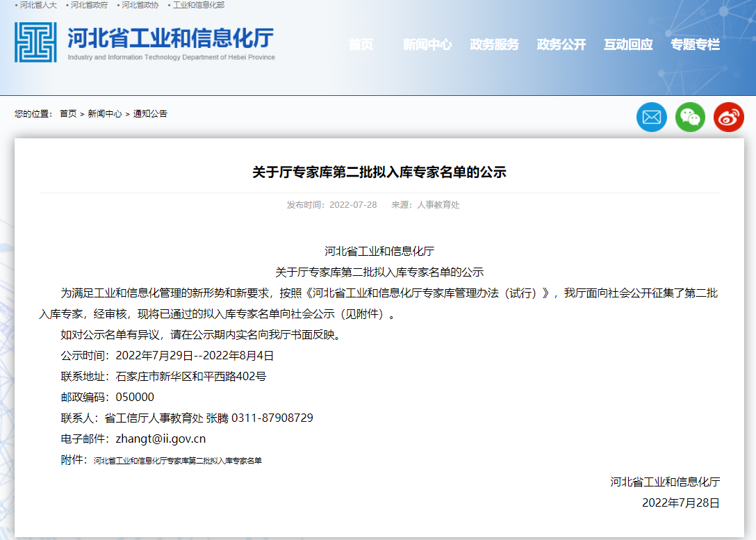The width and height of the screenshot is (756, 540).
Task: Click the article title 关于厅专家库第二批拟入库专家名单的公示
Action: tap(379, 172)
